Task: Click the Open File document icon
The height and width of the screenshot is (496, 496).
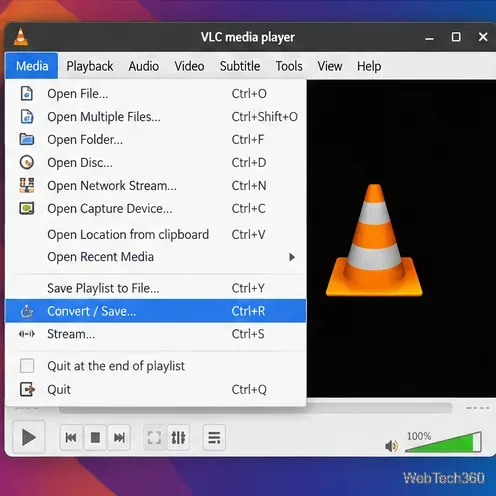Action: pyautogui.click(x=27, y=93)
